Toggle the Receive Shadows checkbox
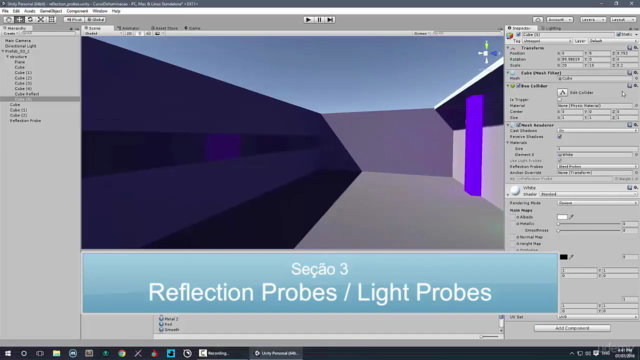Screen dimensions: 640x360 coord(560,137)
